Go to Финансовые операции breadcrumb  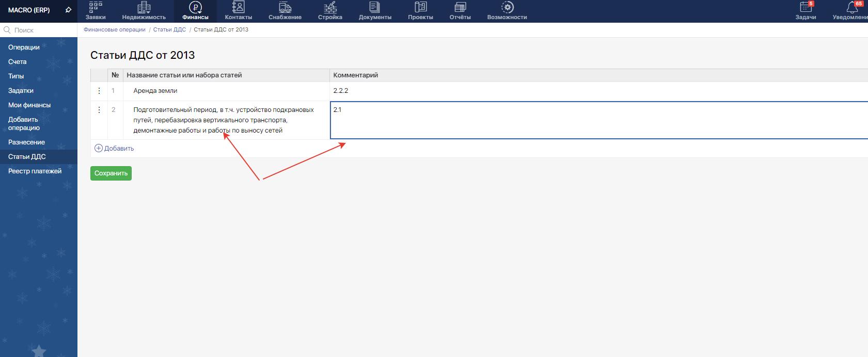pos(115,30)
